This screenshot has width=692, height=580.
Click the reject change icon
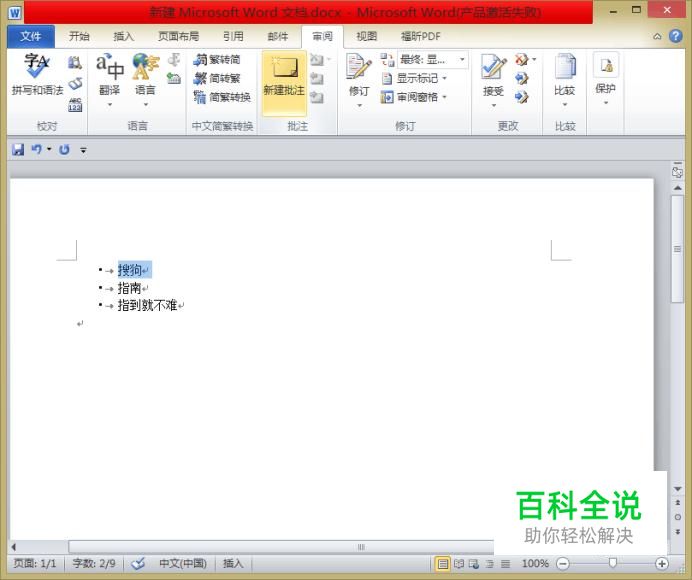click(x=521, y=60)
